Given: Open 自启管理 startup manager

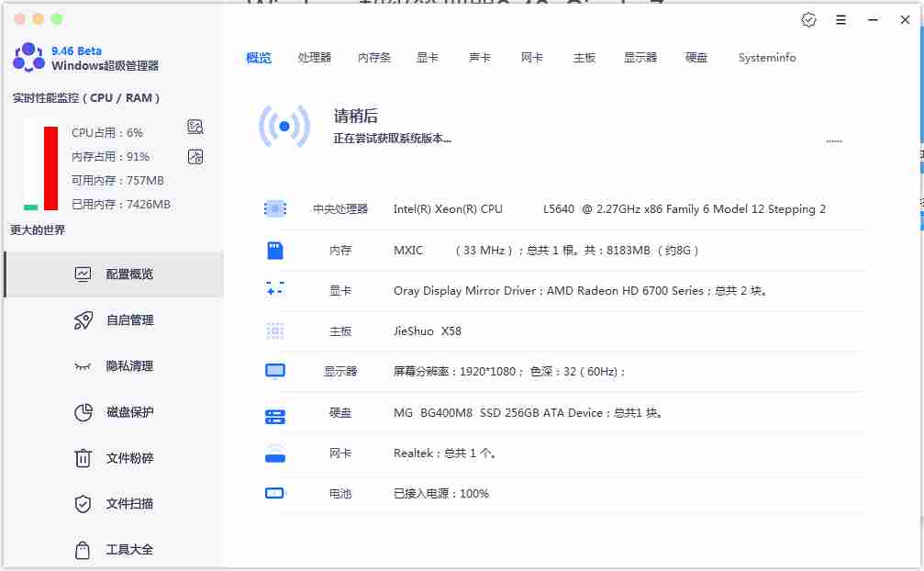Looking at the screenshot, I should pyautogui.click(x=115, y=320).
